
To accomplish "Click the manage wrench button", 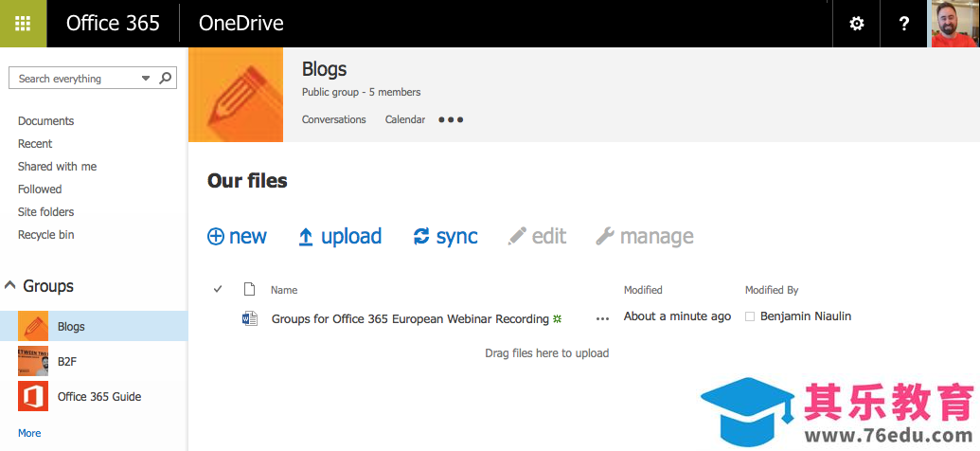I will [x=645, y=236].
